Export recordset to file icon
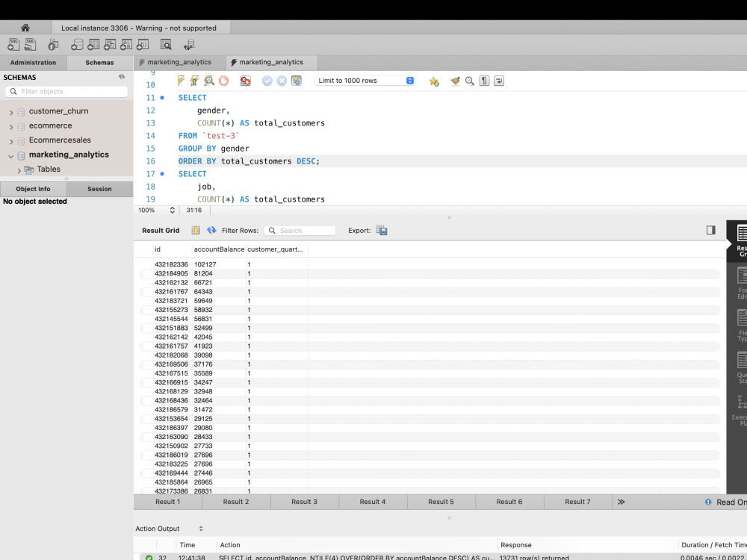 pos(382,231)
